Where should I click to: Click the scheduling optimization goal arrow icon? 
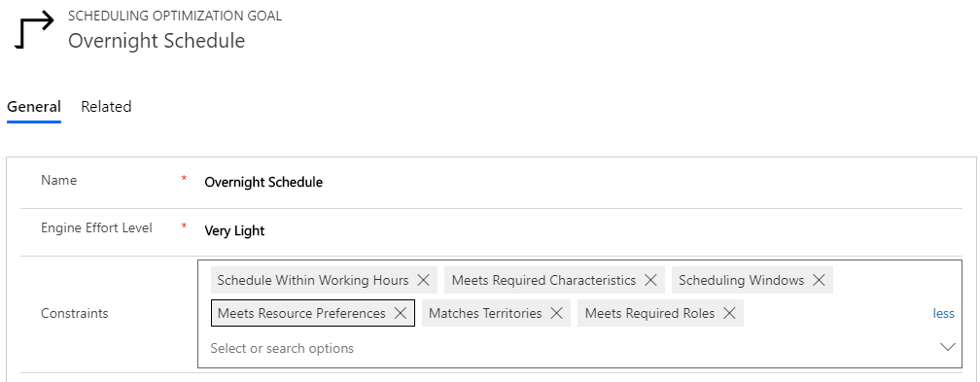pos(34,32)
